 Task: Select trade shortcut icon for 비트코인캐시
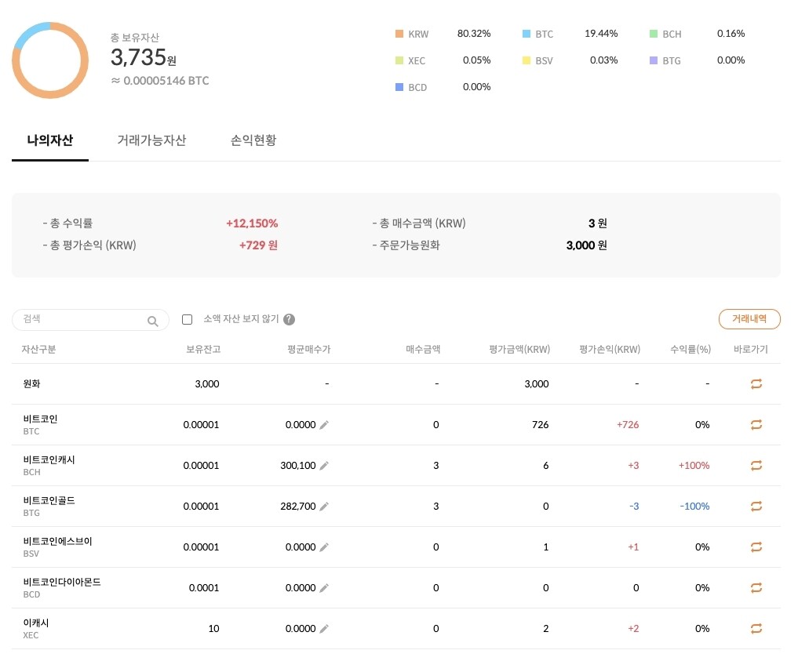click(756, 465)
